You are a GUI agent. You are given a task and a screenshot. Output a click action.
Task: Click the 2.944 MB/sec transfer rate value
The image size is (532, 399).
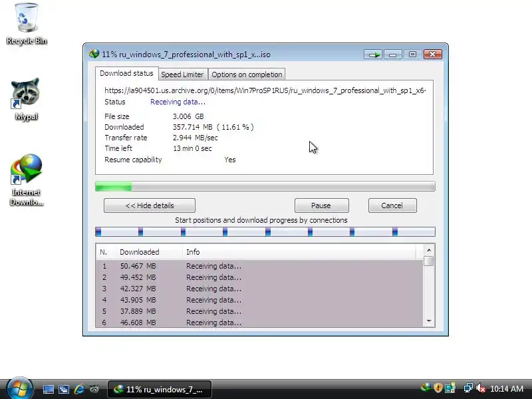click(x=196, y=138)
